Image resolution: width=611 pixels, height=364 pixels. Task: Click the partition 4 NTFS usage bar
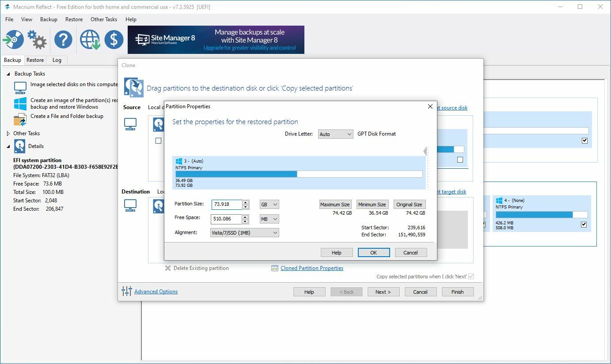pos(542,215)
